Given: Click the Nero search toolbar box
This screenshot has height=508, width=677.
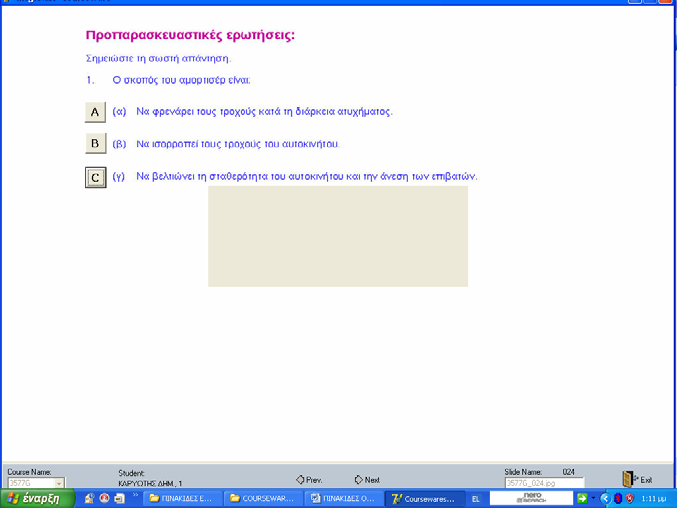Looking at the screenshot, I should tap(531, 498).
